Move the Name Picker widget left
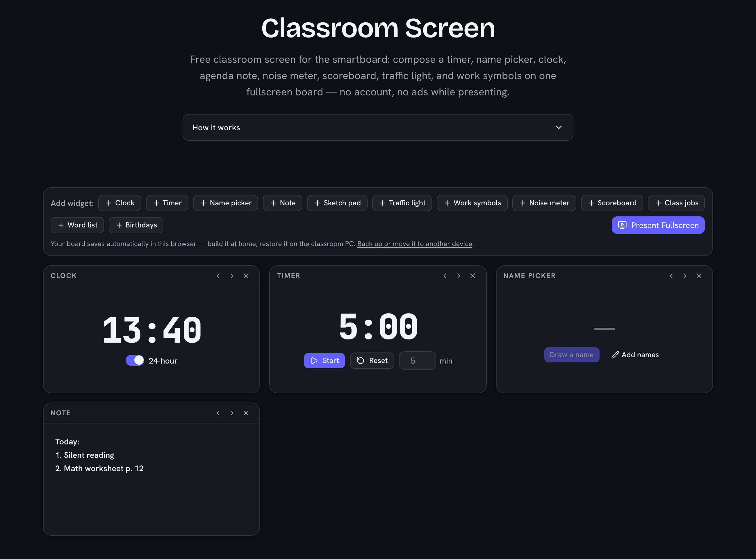 point(671,276)
